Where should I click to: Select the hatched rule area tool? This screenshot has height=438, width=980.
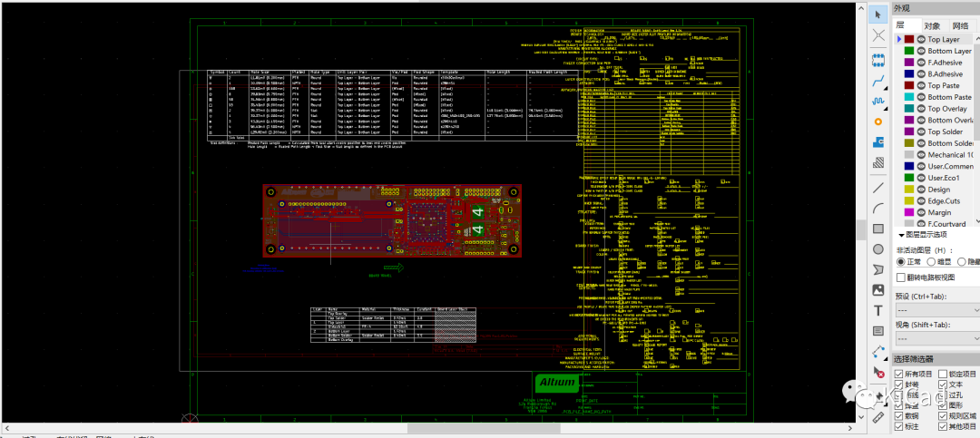(878, 162)
